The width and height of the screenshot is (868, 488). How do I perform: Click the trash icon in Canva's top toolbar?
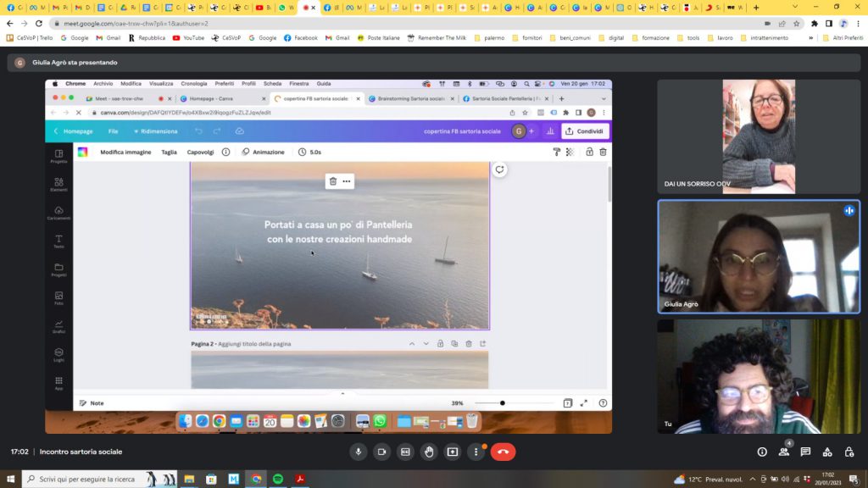[x=603, y=152]
